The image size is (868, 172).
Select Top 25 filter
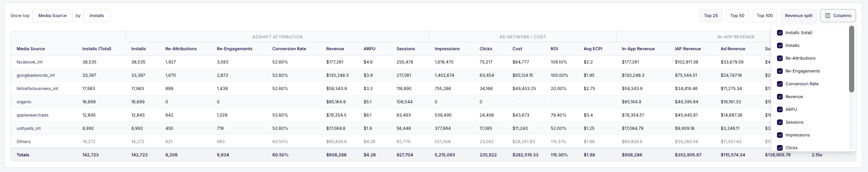coord(711,16)
